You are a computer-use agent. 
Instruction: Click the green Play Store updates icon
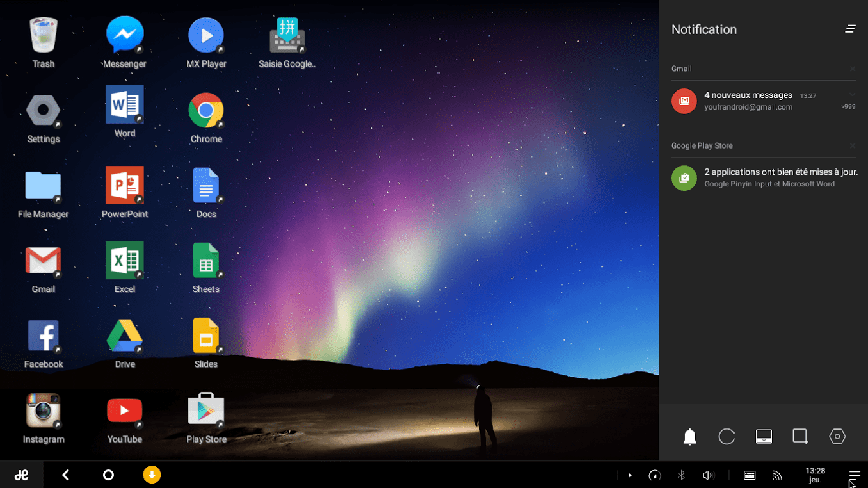pos(684,178)
